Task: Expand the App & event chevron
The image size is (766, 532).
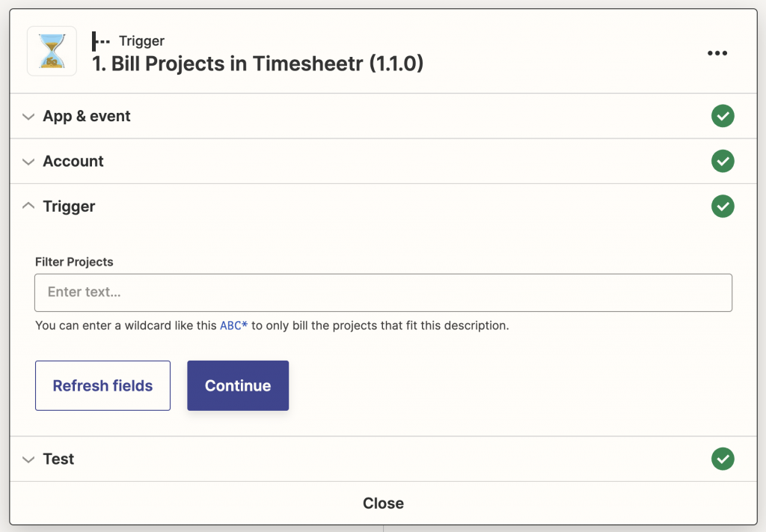Action: coord(29,117)
